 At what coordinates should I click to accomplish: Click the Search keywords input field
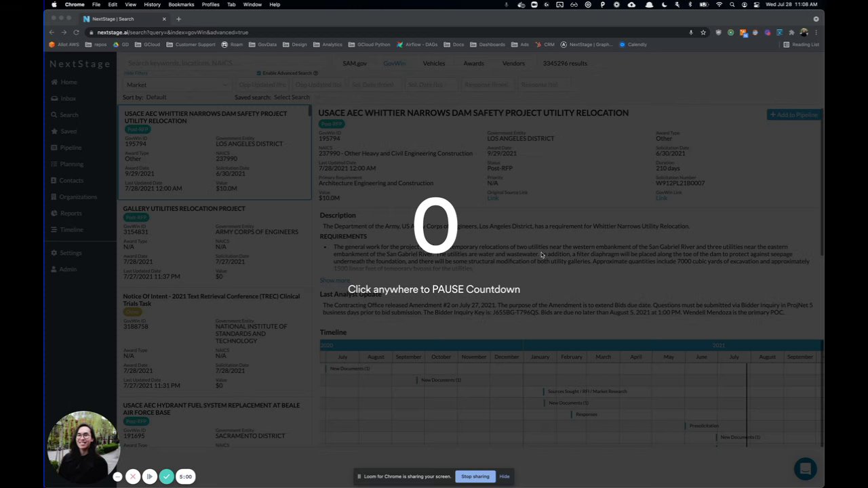tap(224, 63)
